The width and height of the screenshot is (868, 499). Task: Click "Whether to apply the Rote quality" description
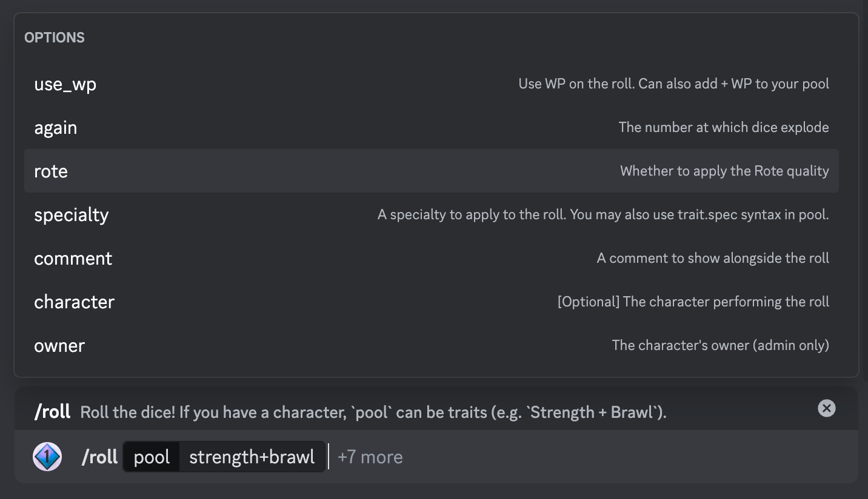click(724, 171)
